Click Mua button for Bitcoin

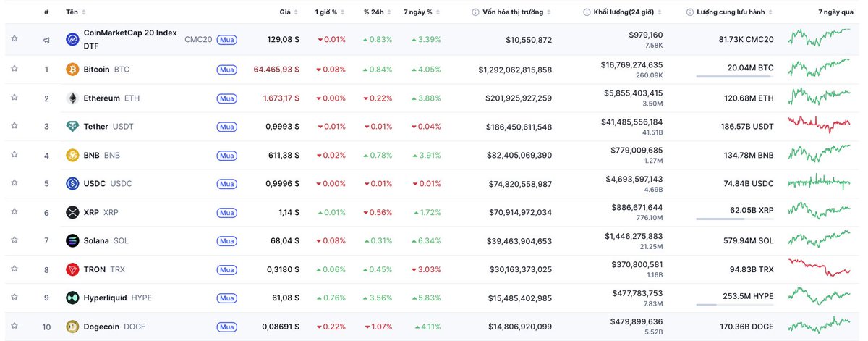pos(227,70)
